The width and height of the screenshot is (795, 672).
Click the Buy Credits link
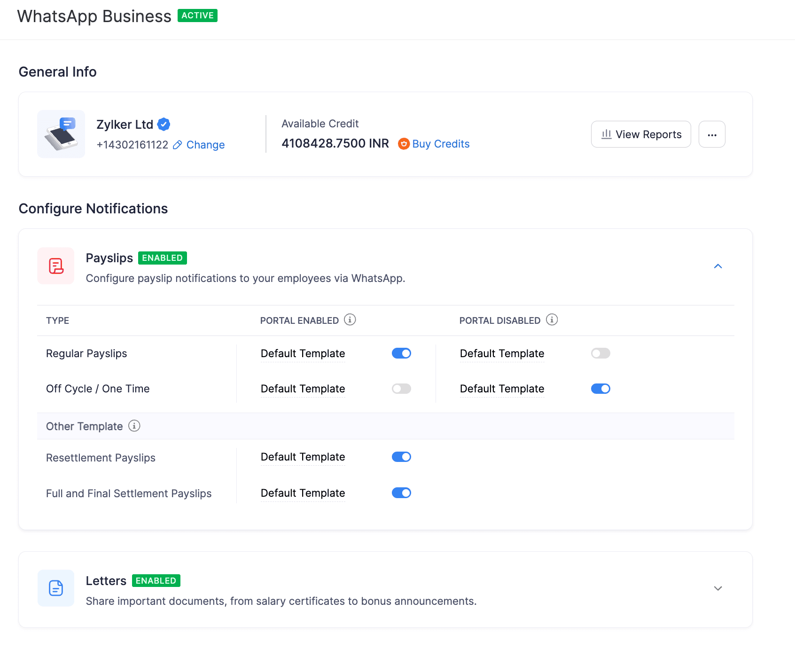coord(441,144)
